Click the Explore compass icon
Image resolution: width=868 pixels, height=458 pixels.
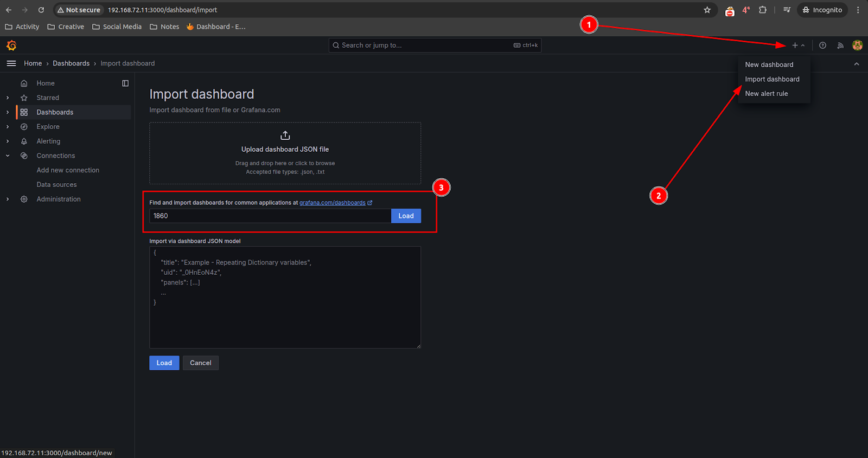point(24,127)
